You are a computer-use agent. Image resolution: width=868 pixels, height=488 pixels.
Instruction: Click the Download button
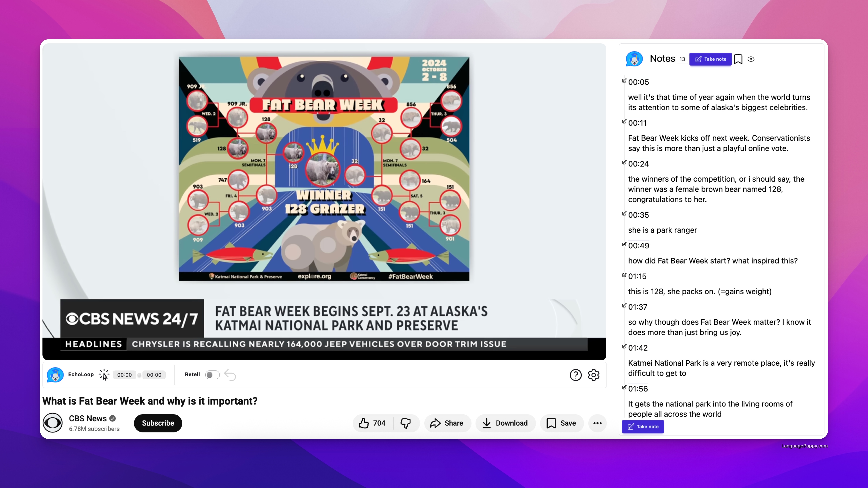(x=505, y=423)
